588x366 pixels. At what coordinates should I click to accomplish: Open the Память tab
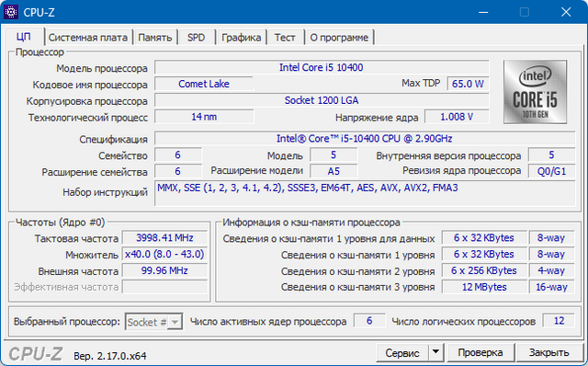[155, 38]
